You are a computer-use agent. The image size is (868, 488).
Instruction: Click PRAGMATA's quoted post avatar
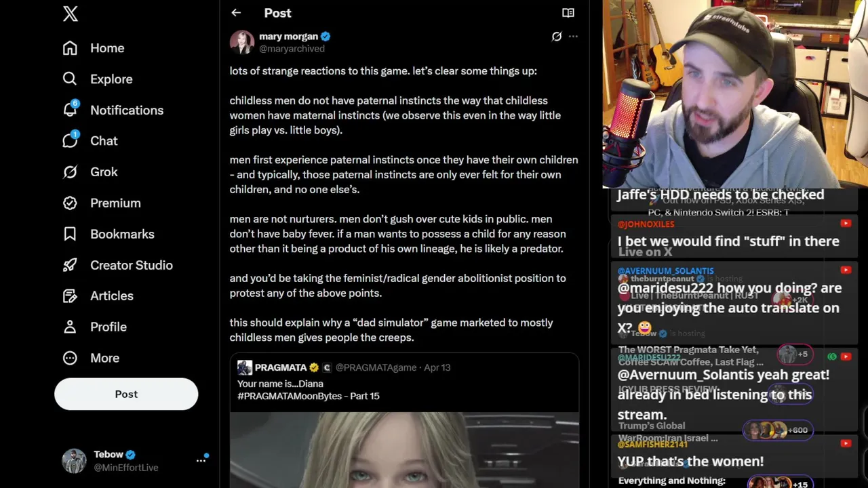pyautogui.click(x=245, y=367)
